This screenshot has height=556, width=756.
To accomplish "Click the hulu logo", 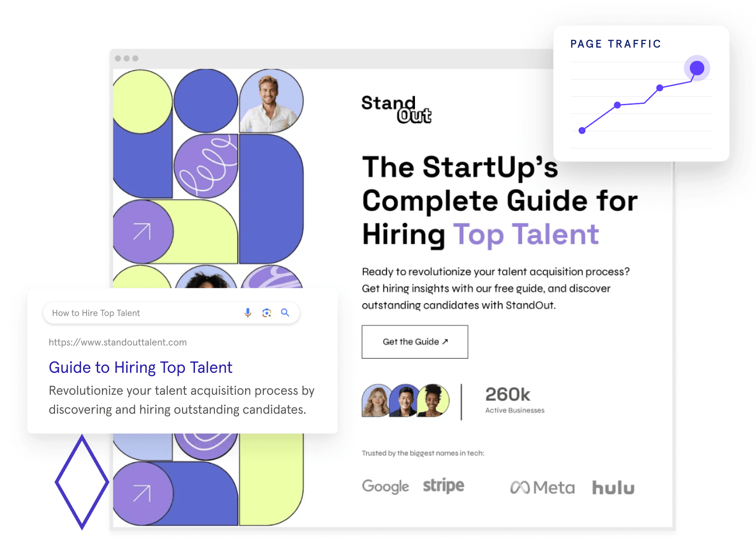I will 613,487.
